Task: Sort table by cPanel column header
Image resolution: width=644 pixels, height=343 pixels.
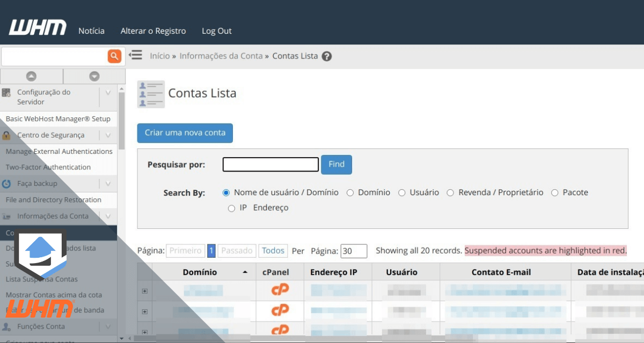Action: click(x=275, y=272)
